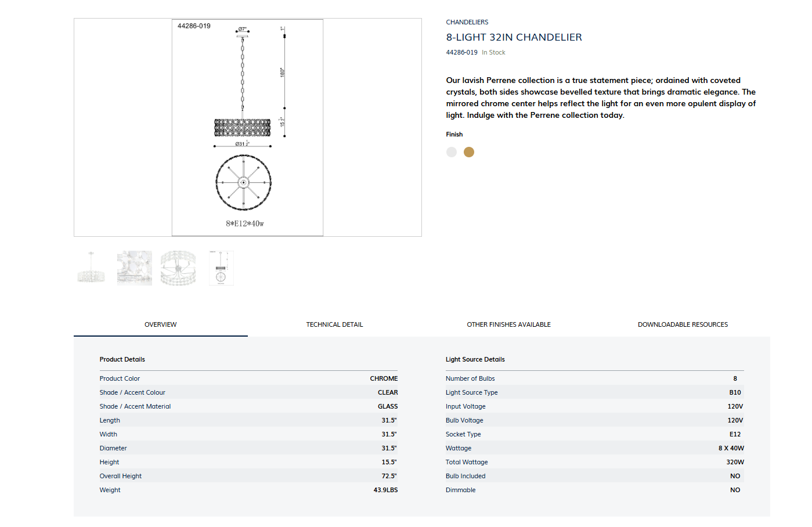
Task: Click the Product Details section heading
Action: point(122,359)
